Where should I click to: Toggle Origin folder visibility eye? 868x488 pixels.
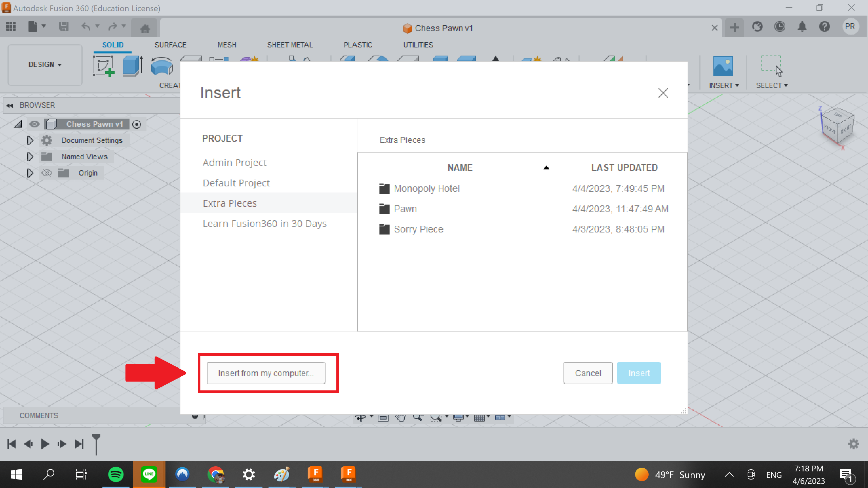point(46,173)
